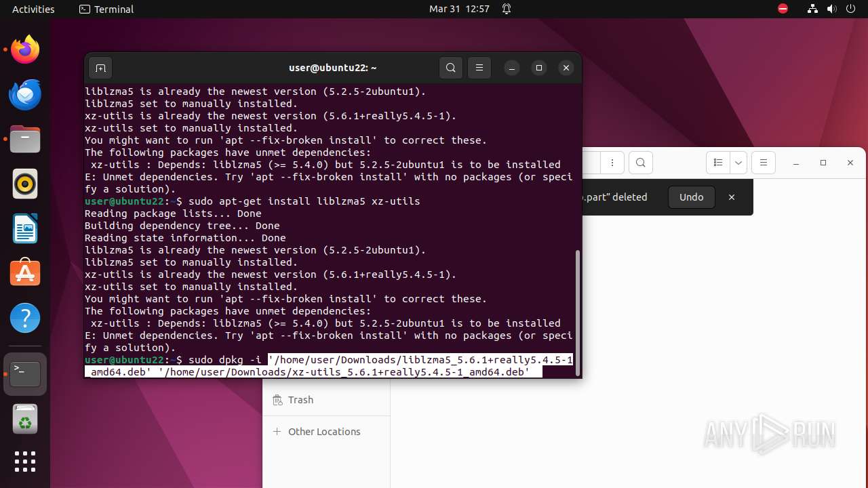Open the Trash from the dock
This screenshot has height=488, width=868.
pyautogui.click(x=25, y=419)
